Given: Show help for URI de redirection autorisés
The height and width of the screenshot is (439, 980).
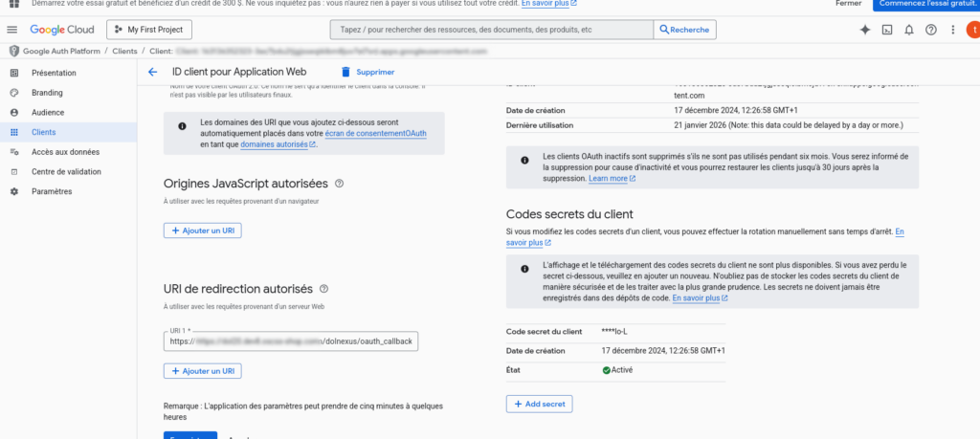Looking at the screenshot, I should click(x=324, y=288).
